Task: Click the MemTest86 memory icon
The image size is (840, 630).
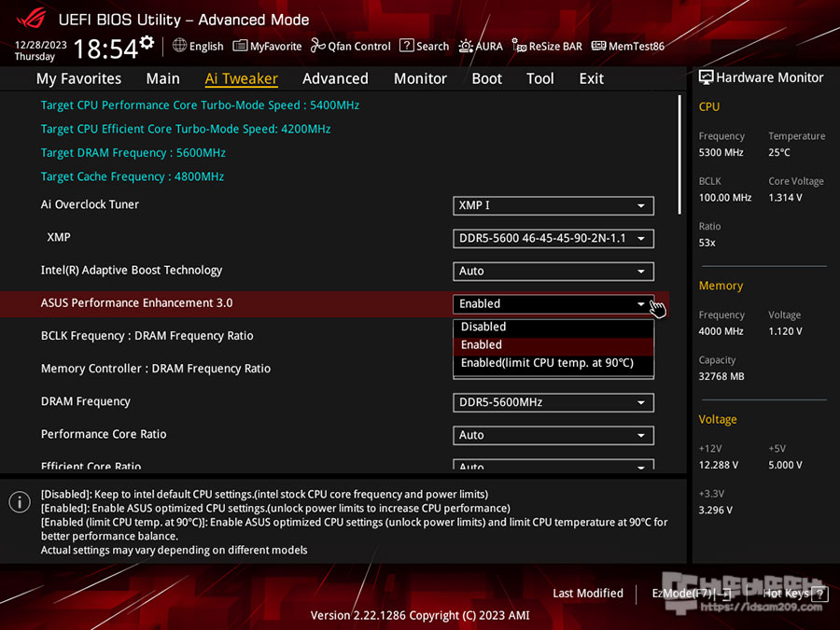Action: pos(598,46)
